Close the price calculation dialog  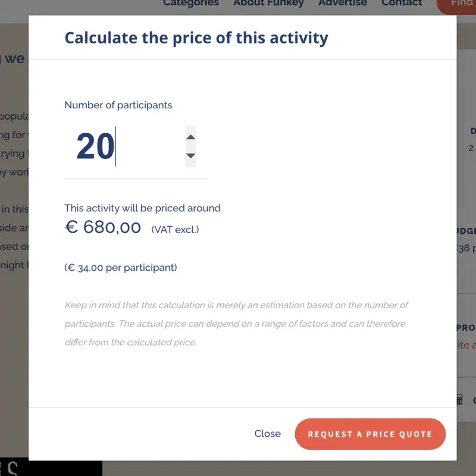coord(267,434)
